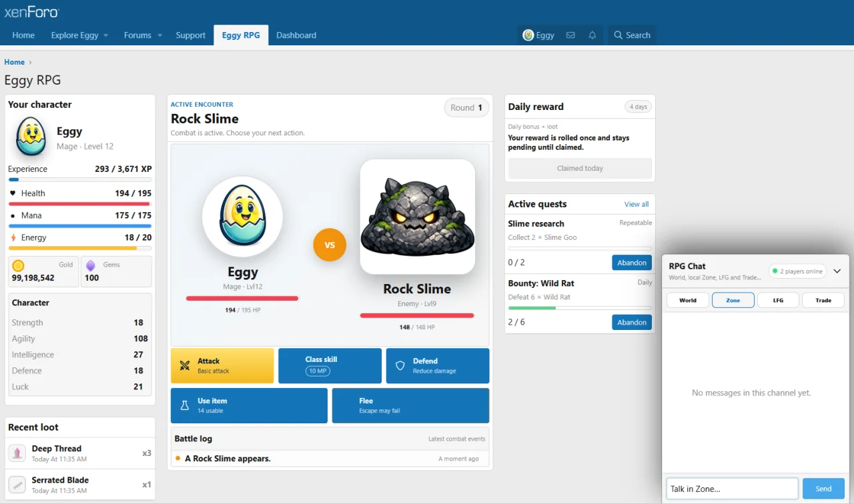Image resolution: width=854 pixels, height=504 pixels.
Task: Click the Serrated Blade loot icon
Action: 17,485
